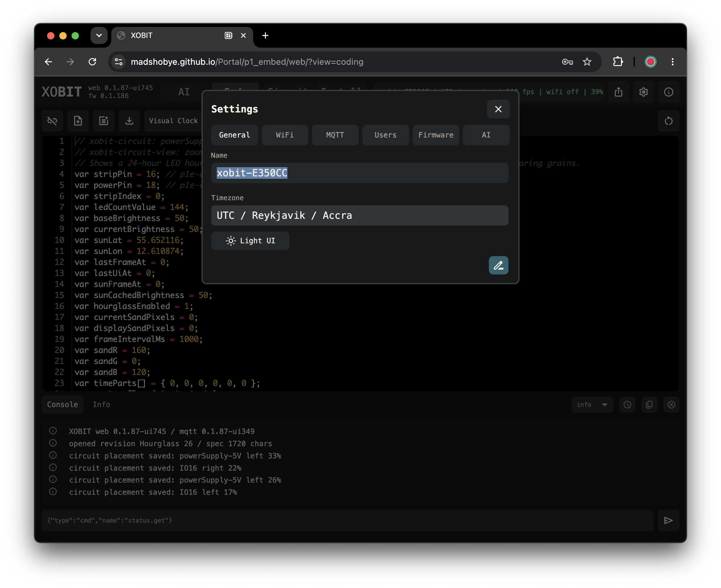Expand the tab search chevron
Screen dimensions: 721x588
click(99, 35)
